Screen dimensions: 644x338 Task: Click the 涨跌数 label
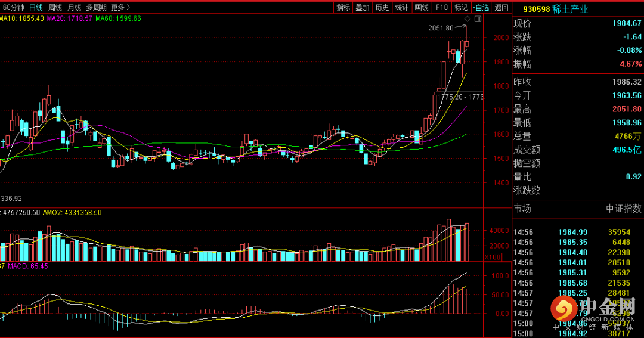pos(527,191)
